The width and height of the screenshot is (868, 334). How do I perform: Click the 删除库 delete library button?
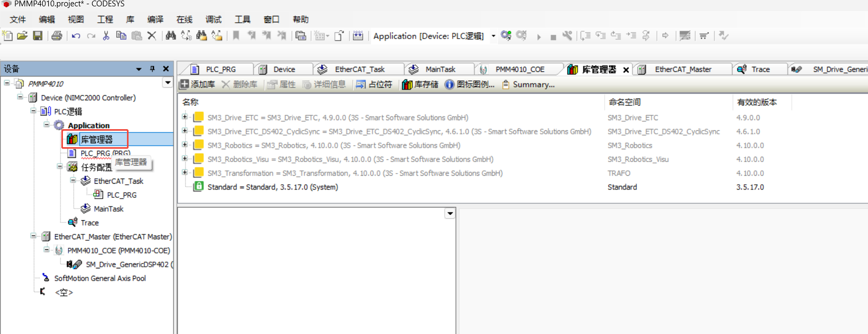240,85
